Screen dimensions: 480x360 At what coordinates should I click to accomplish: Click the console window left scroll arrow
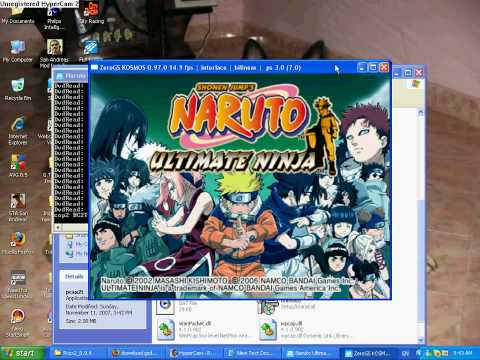pos(59,227)
